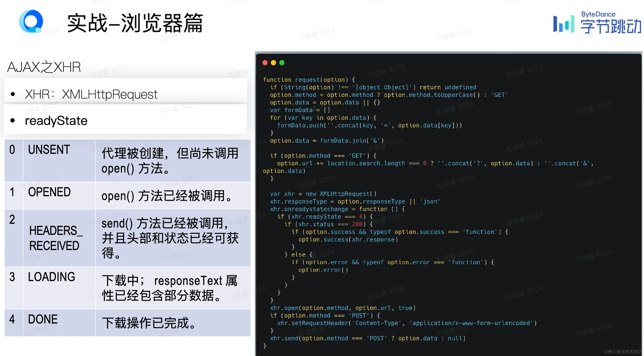This screenshot has height=356, width=644.
Task: Click the AJAX之XHR subtitle
Action: tap(44, 67)
